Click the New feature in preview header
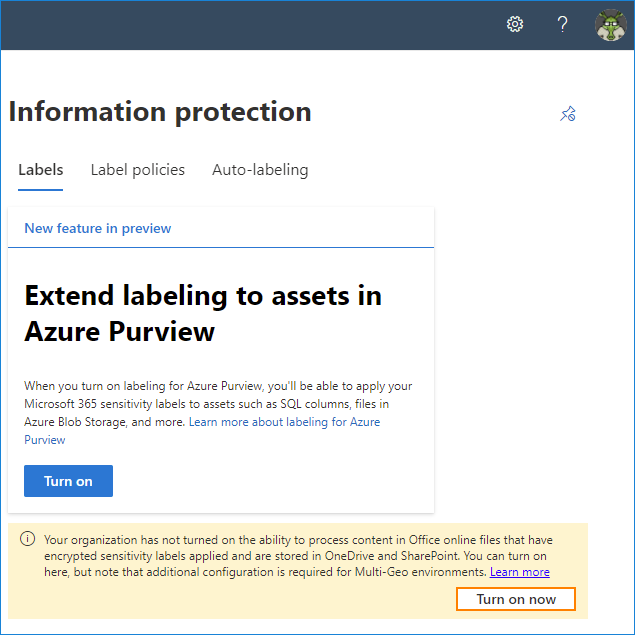 tap(98, 228)
